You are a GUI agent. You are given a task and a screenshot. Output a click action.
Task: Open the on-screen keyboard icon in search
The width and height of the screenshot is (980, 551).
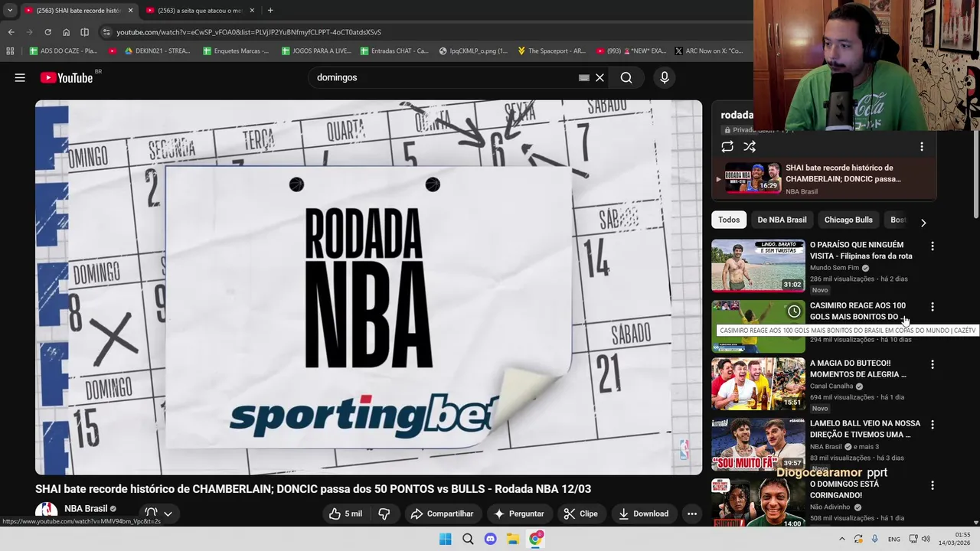click(583, 77)
